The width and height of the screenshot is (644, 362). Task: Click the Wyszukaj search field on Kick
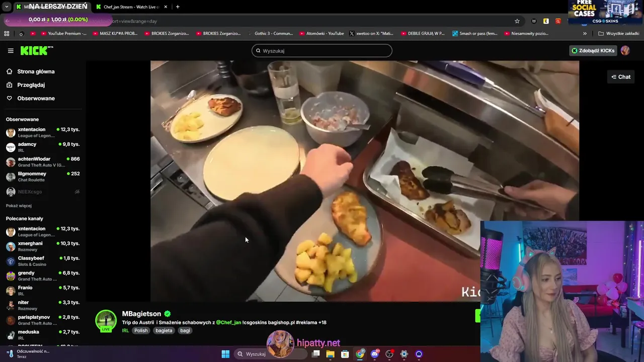click(x=322, y=51)
